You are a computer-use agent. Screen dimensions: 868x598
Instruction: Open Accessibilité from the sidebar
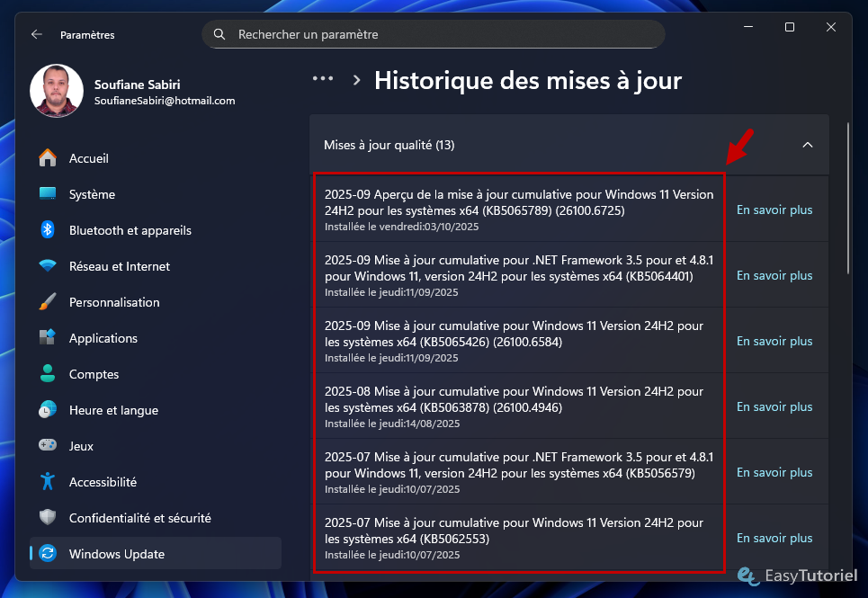tap(103, 482)
